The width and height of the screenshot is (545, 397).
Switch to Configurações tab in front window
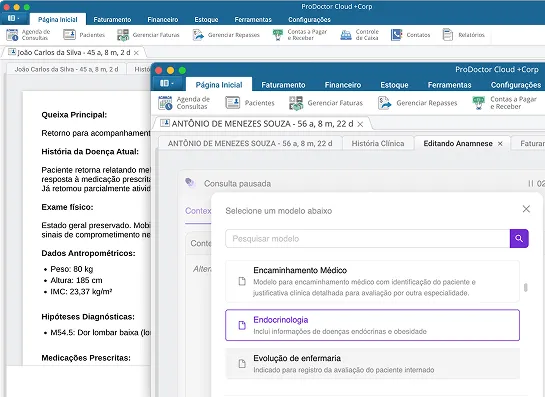point(516,85)
